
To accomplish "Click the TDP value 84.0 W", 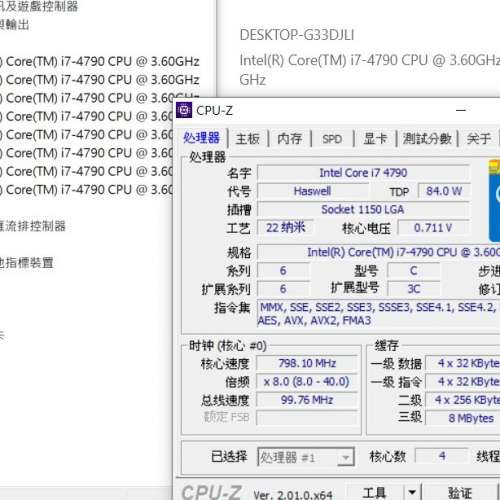I will (x=444, y=191).
